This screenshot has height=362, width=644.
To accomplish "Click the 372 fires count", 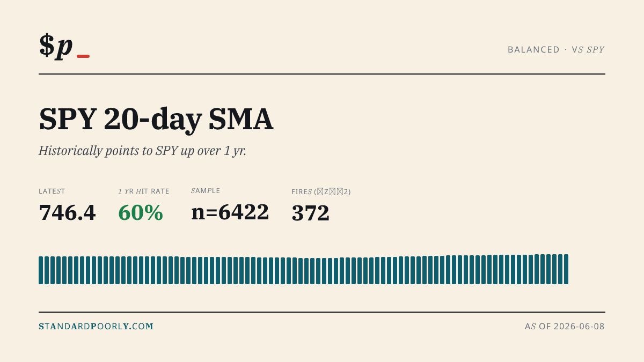I will pyautogui.click(x=310, y=213).
